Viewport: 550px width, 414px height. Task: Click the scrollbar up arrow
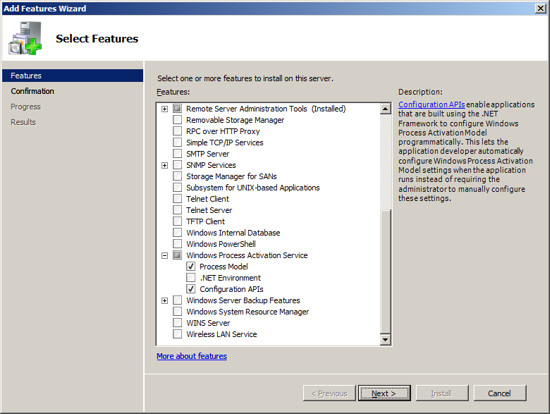(385, 109)
